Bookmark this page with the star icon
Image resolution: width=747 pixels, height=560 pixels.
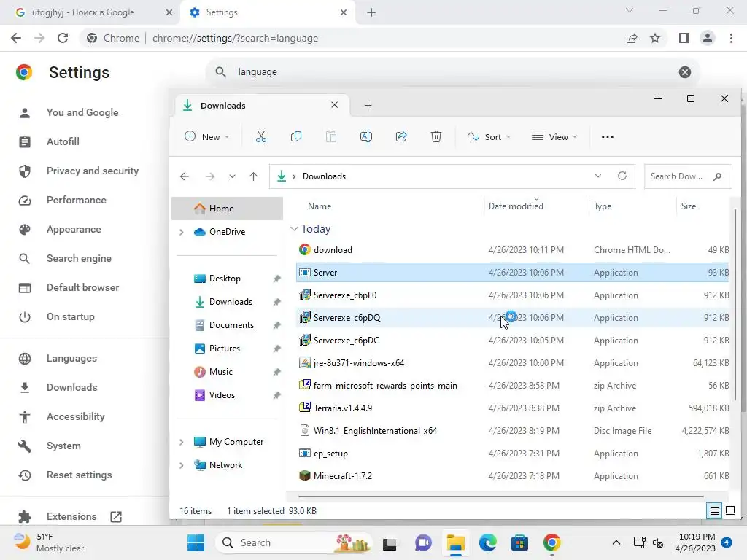pos(655,38)
